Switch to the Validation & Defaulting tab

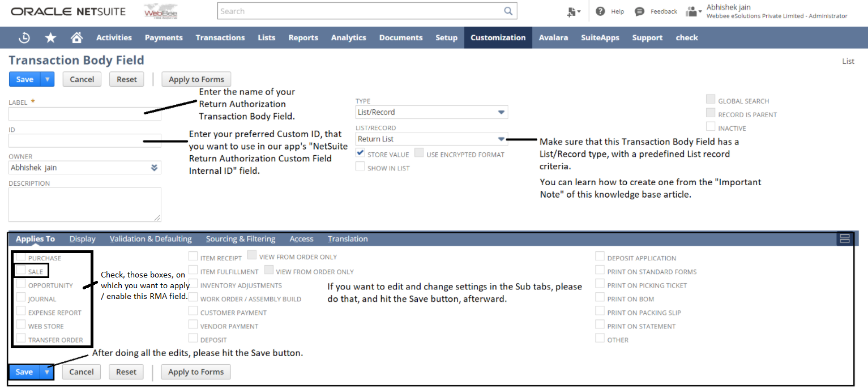(151, 239)
